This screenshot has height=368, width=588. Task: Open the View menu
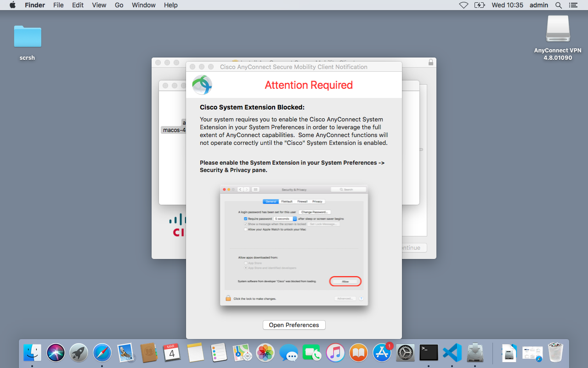(x=99, y=5)
